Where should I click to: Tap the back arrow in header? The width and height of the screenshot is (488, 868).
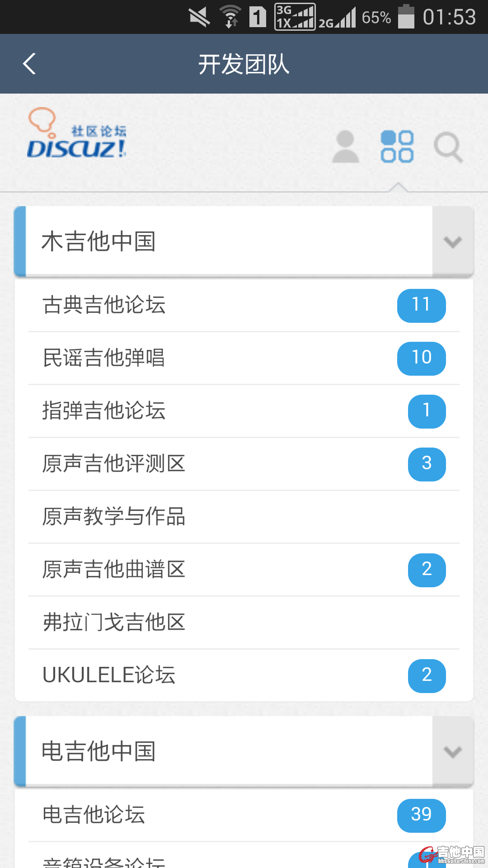(30, 64)
